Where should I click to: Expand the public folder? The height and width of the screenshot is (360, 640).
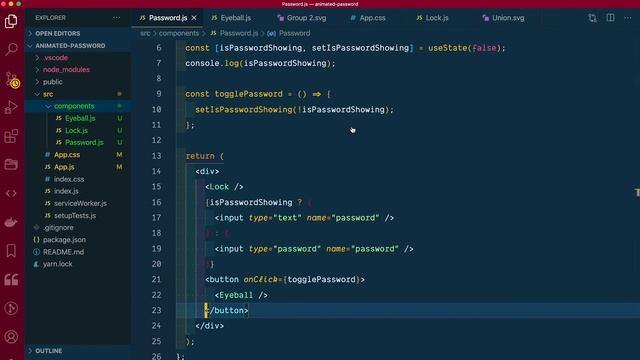click(53, 82)
